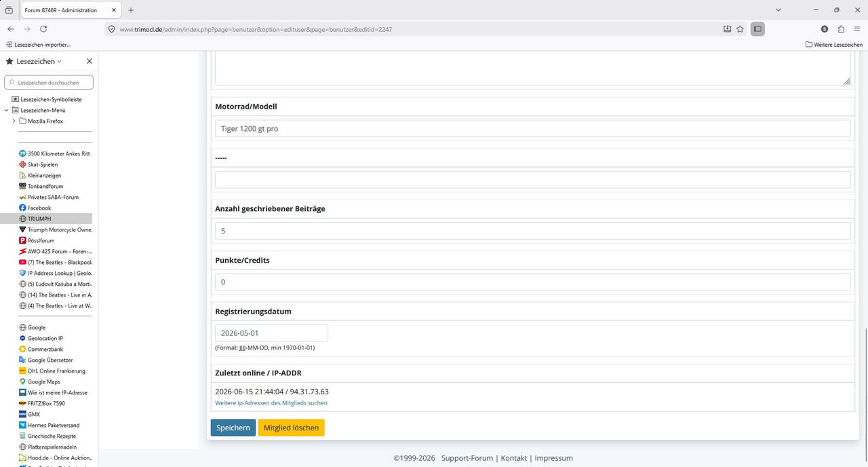The width and height of the screenshot is (868, 467).
Task: Open the Skat-Spielen bookmark
Action: point(39,164)
